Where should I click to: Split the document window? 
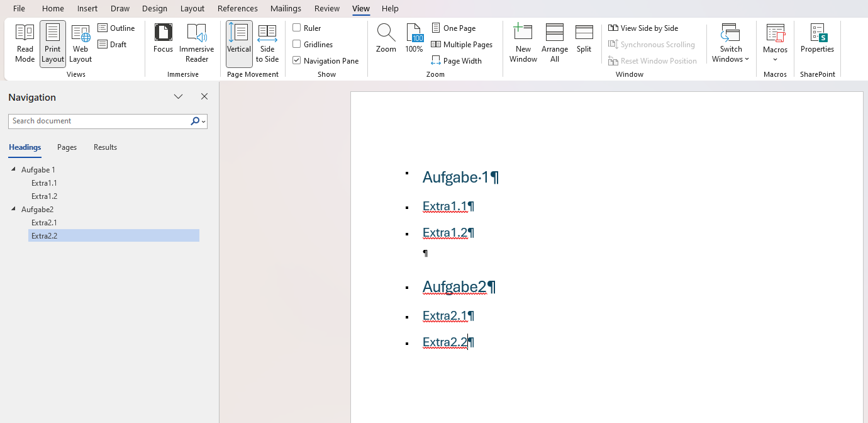coord(584,39)
